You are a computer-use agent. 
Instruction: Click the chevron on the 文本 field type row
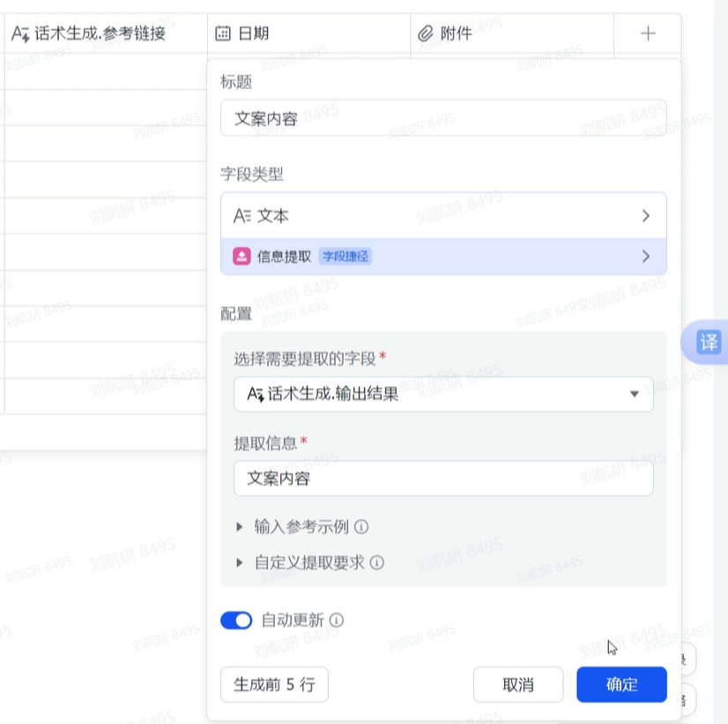point(645,214)
